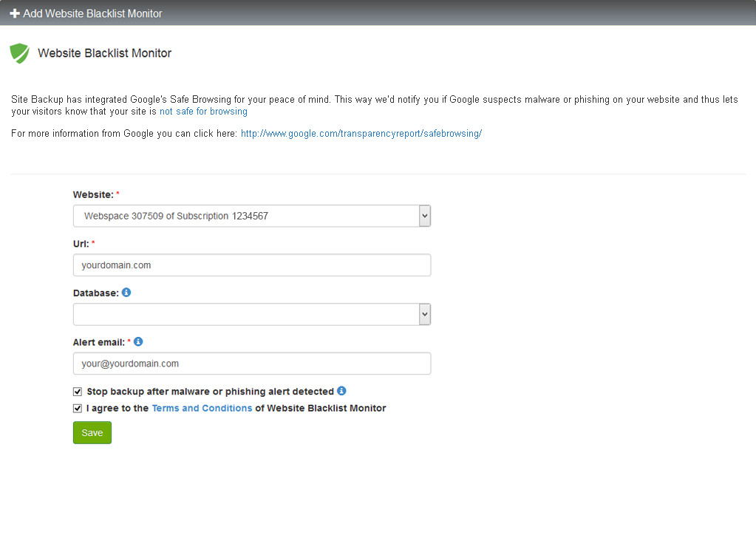Click the Add Website Blacklist Monitor header title
Image resolution: width=756 pixels, height=535 pixels.
92,13
